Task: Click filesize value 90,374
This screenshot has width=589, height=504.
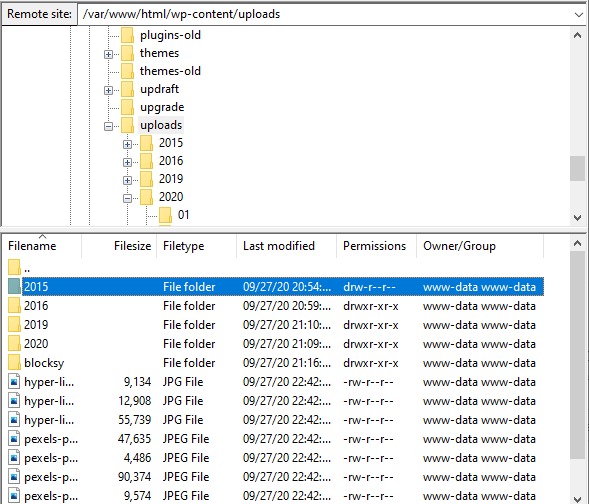Action: 134,477
